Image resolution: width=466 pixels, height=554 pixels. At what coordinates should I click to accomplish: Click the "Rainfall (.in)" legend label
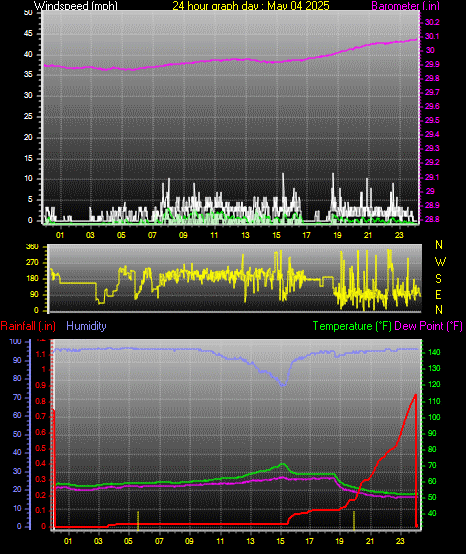pos(28,326)
